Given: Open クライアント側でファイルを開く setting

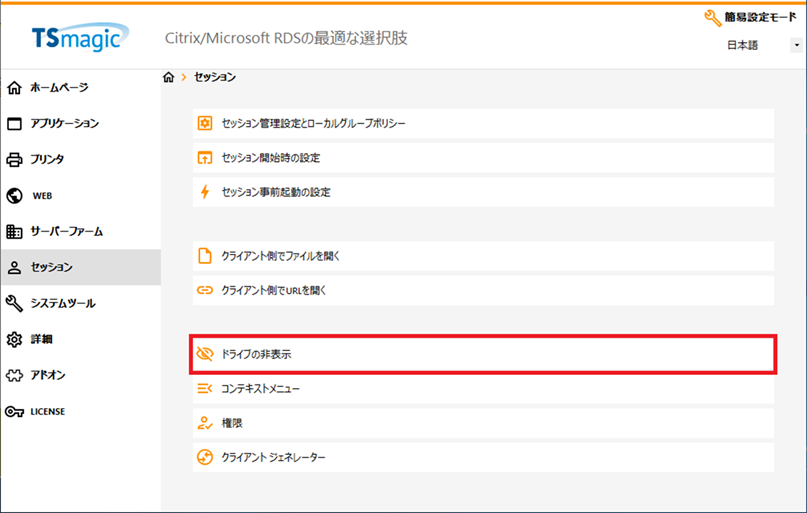Looking at the screenshot, I should pos(280,256).
